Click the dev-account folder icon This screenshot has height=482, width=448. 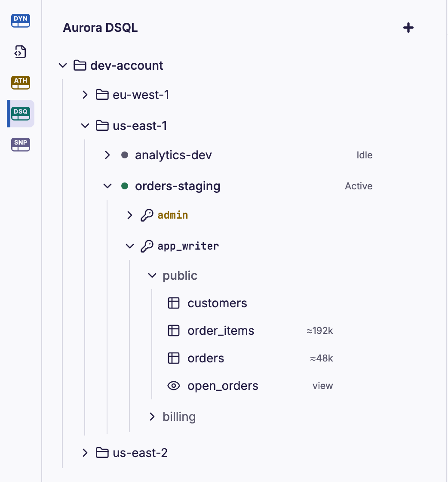pos(80,65)
